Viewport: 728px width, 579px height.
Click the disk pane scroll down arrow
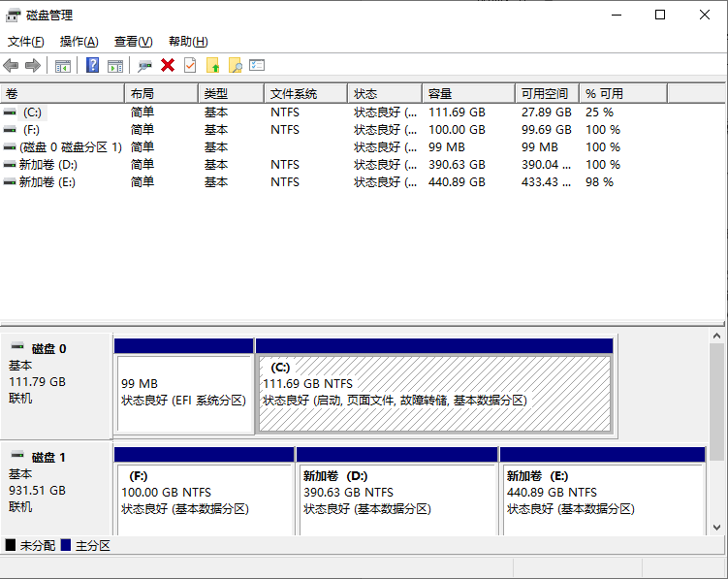pyautogui.click(x=717, y=528)
